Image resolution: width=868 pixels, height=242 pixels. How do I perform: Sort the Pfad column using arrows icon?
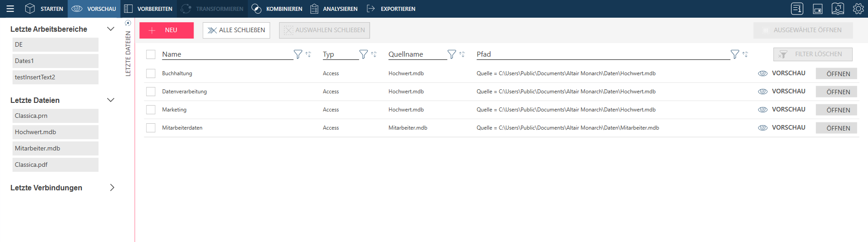(745, 54)
